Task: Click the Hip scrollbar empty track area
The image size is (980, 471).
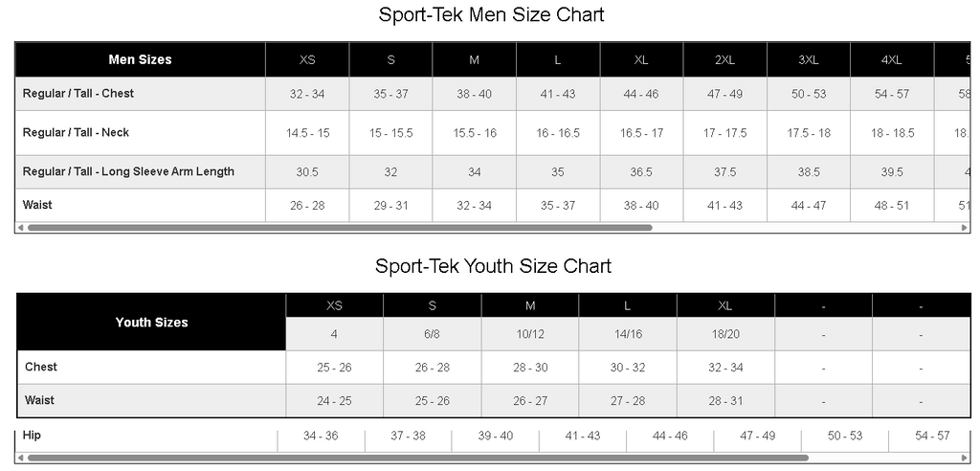Action: [880, 458]
